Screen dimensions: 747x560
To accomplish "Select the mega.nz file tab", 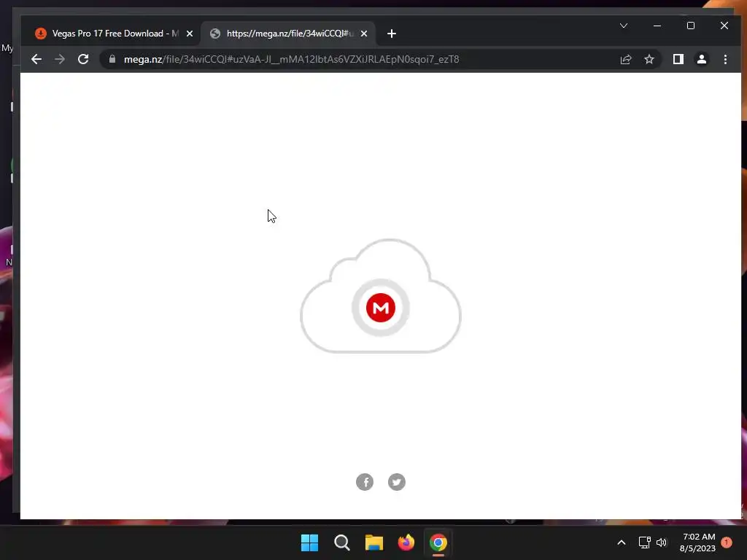I will point(288,34).
